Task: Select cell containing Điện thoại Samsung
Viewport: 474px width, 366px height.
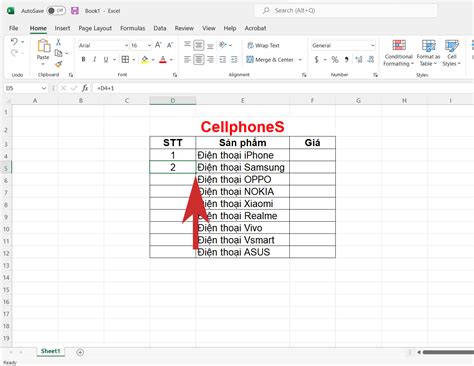Action: [x=243, y=167]
